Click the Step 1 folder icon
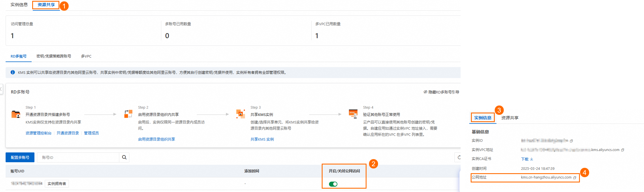The width and height of the screenshot is (644, 192). [16, 114]
